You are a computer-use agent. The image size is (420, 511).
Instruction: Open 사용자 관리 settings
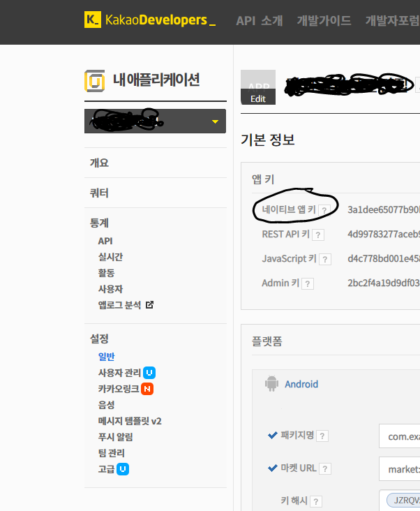tap(119, 373)
